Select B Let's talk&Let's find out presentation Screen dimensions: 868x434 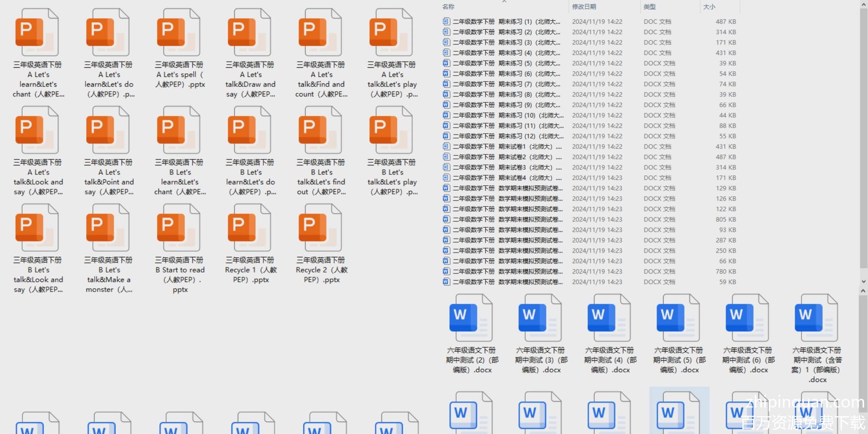coord(321,130)
